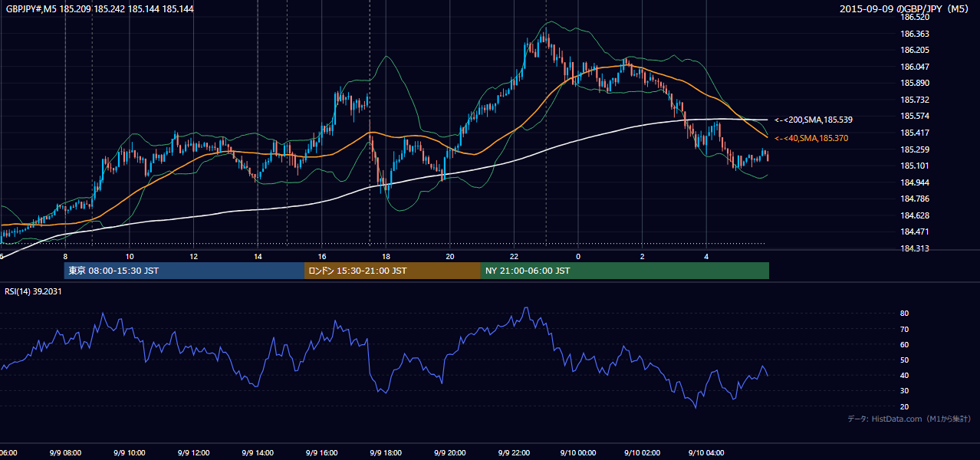Click the RSI scale value 40
The height and width of the screenshot is (460, 980).
click(x=904, y=375)
